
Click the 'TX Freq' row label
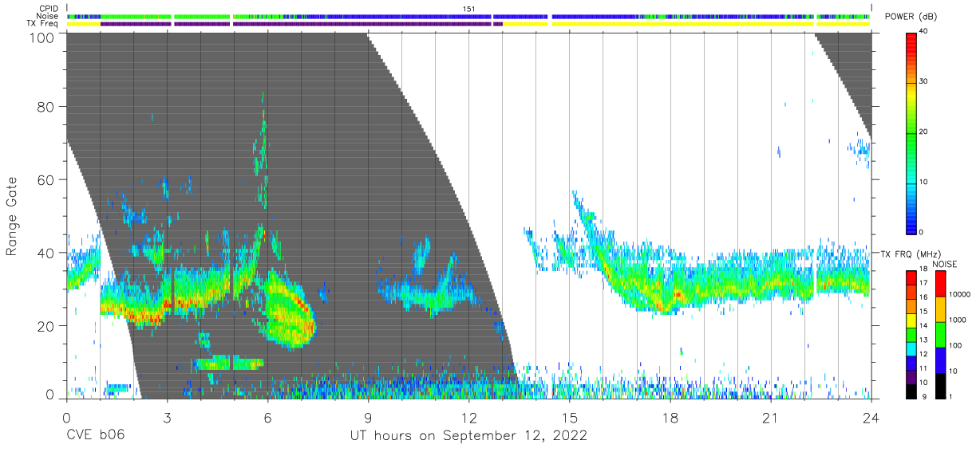43,24
